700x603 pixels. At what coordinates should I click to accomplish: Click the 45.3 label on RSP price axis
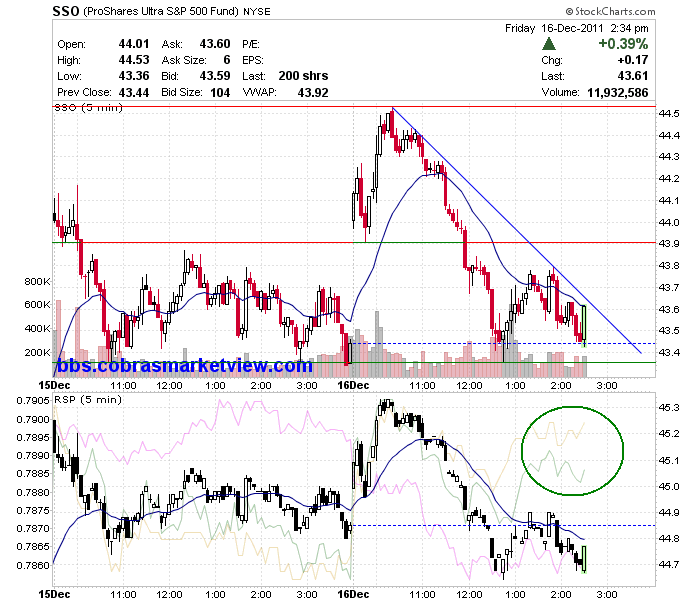(669, 408)
